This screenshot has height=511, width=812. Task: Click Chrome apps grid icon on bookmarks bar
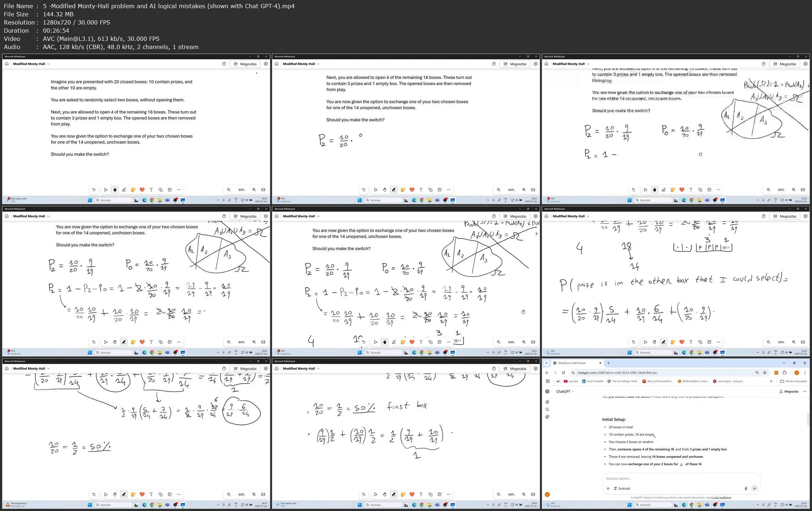[547, 381]
